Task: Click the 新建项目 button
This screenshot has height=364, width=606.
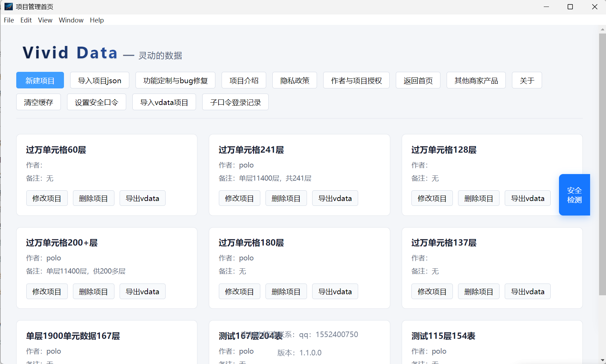Action: click(x=40, y=80)
